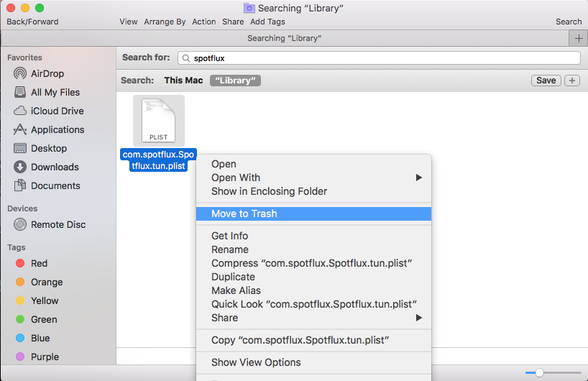This screenshot has width=588, height=381.
Task: Click Back/Forward in the toolbar
Action: click(32, 22)
